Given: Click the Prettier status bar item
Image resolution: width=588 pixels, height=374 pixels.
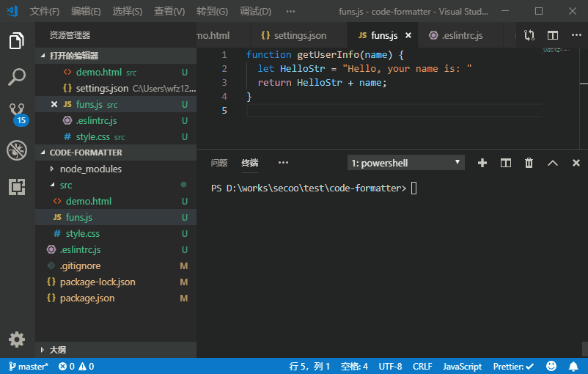Looking at the screenshot, I should click(x=513, y=367).
